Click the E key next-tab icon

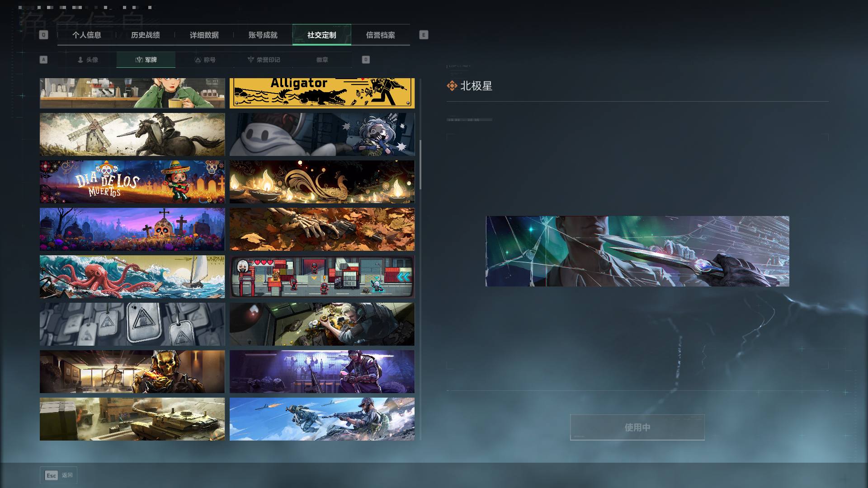pos(424,35)
